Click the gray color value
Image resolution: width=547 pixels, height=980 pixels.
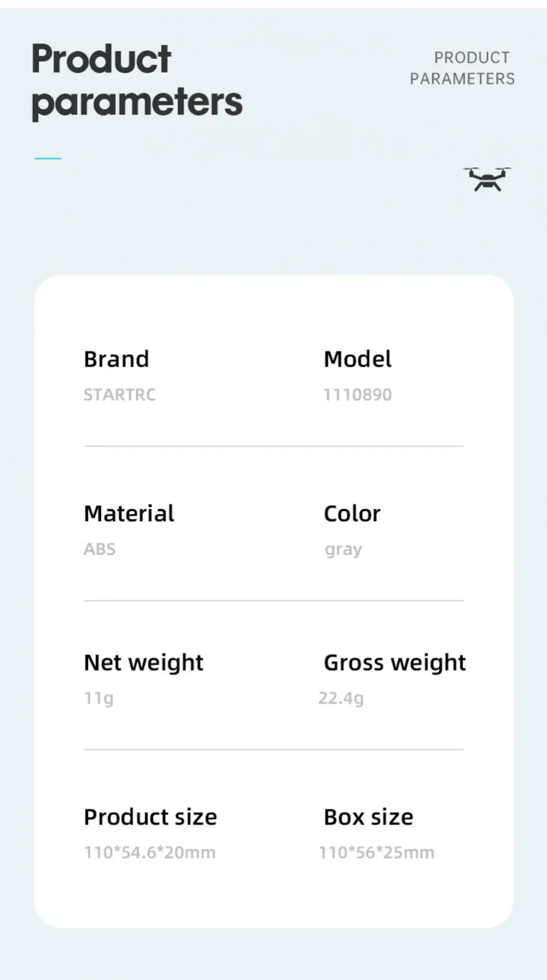(x=343, y=550)
